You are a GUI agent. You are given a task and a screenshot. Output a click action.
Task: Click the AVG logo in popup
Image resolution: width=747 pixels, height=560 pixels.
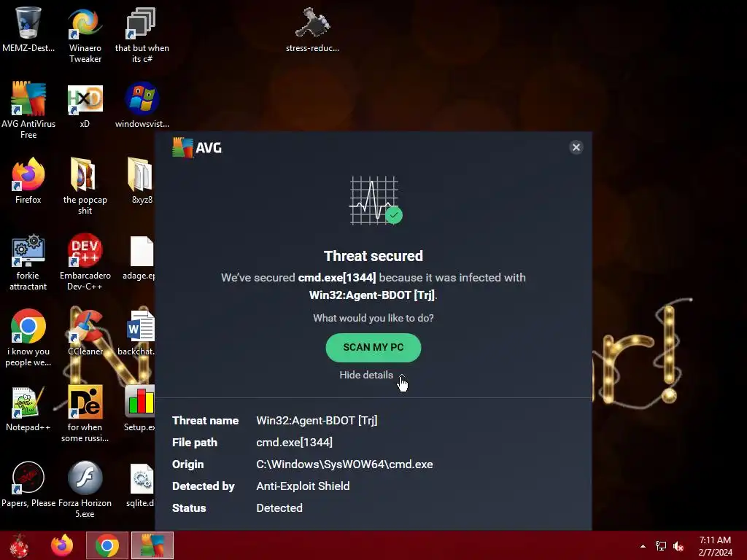[x=197, y=147]
